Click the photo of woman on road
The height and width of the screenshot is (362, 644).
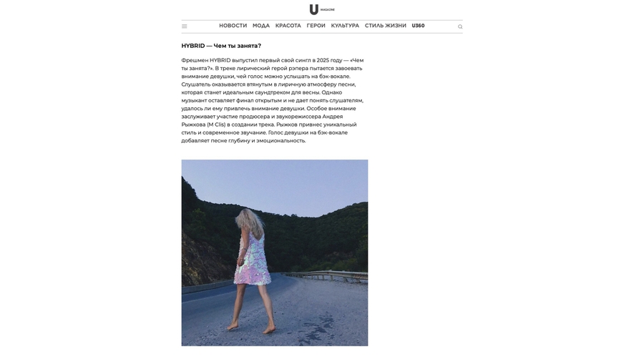point(275,253)
